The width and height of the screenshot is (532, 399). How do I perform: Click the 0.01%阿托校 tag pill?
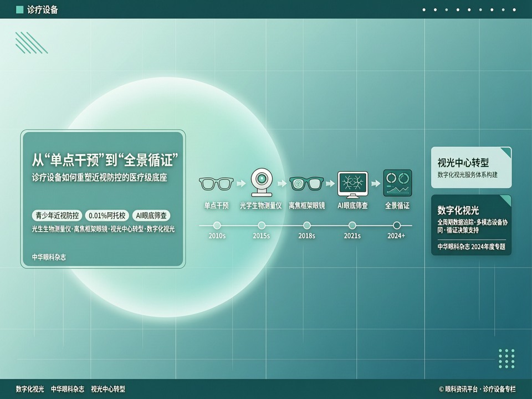pos(107,216)
